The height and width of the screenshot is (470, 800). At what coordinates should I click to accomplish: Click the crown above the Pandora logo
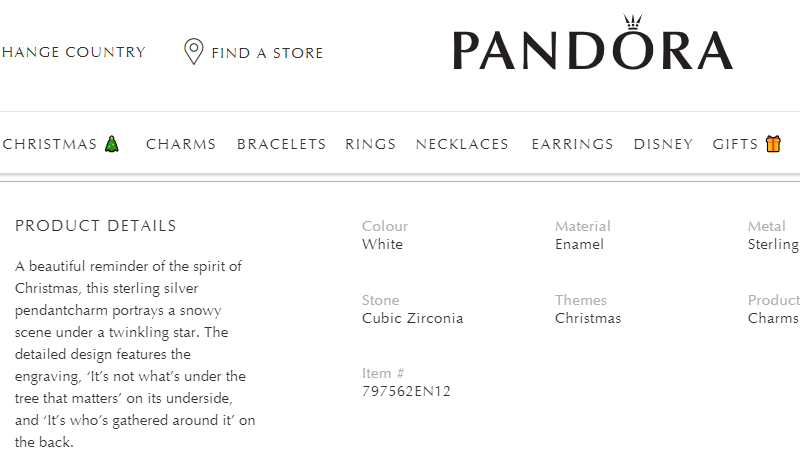click(633, 22)
